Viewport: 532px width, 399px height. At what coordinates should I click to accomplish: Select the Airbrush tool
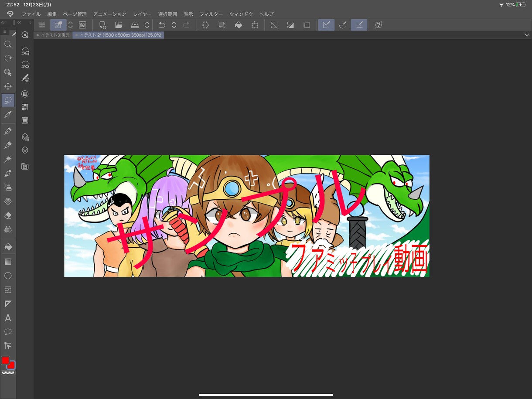8,187
